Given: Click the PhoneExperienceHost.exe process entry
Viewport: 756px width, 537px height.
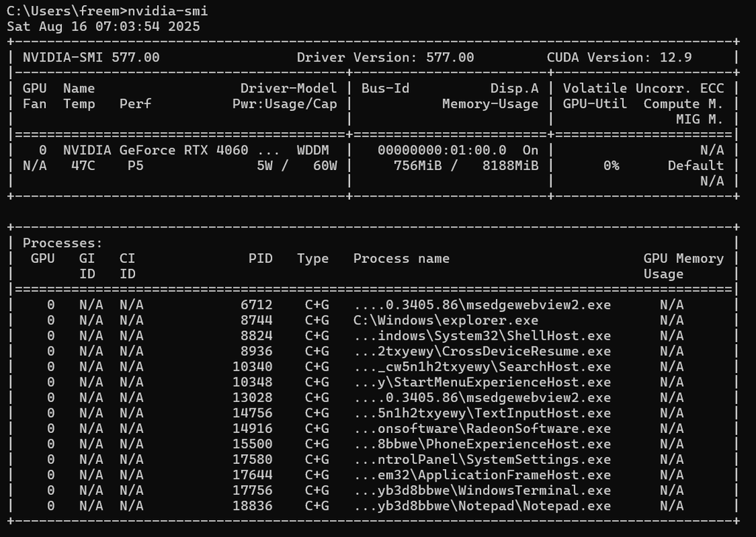Looking at the screenshot, I should coord(482,444).
